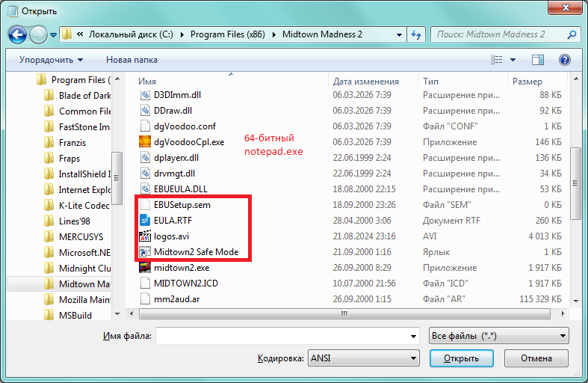This screenshot has width=588, height=383.
Task: Click Локальный диск (C:) breadcrumb
Action: pos(131,34)
